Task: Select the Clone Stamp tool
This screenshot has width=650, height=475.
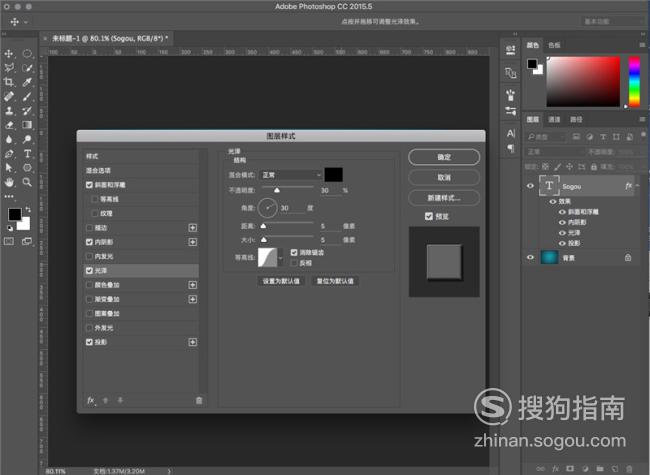Action: [x=9, y=111]
